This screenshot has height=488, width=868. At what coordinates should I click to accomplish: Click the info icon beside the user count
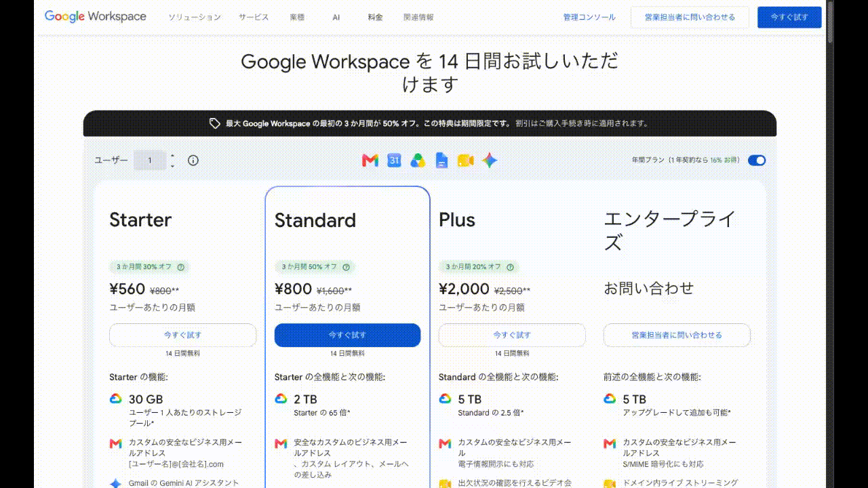[x=193, y=161]
